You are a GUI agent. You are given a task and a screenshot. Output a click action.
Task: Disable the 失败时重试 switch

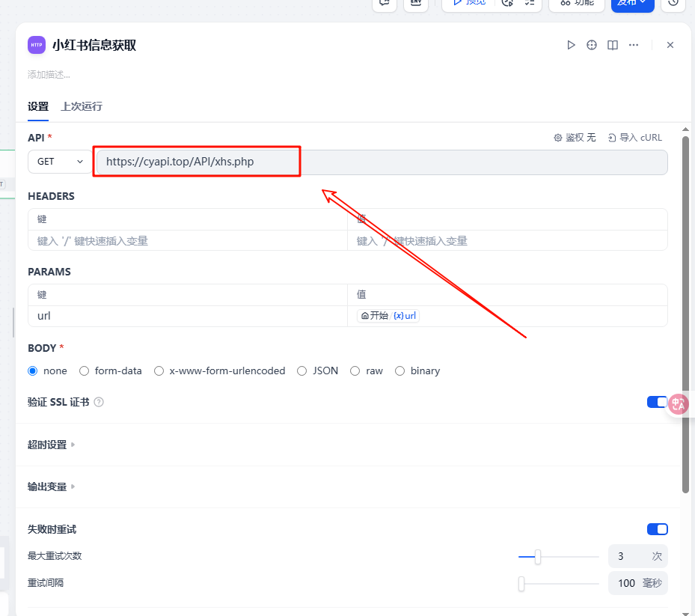pos(657,529)
